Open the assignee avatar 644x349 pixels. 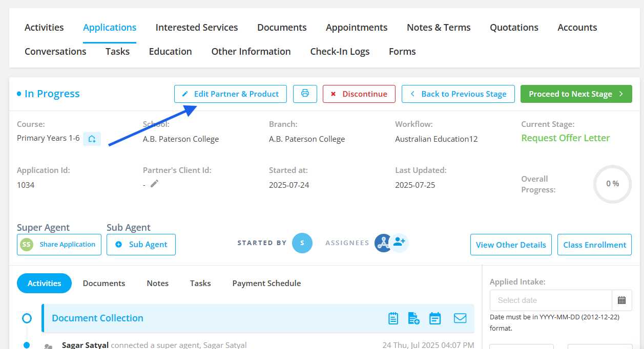pos(383,243)
